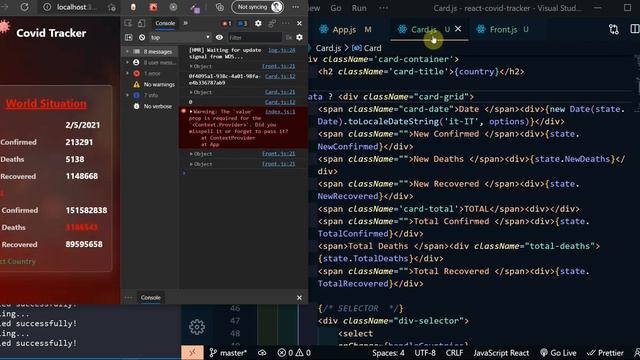Click the red error count badge
The height and width of the screenshot is (360, 640).
[x=227, y=23]
